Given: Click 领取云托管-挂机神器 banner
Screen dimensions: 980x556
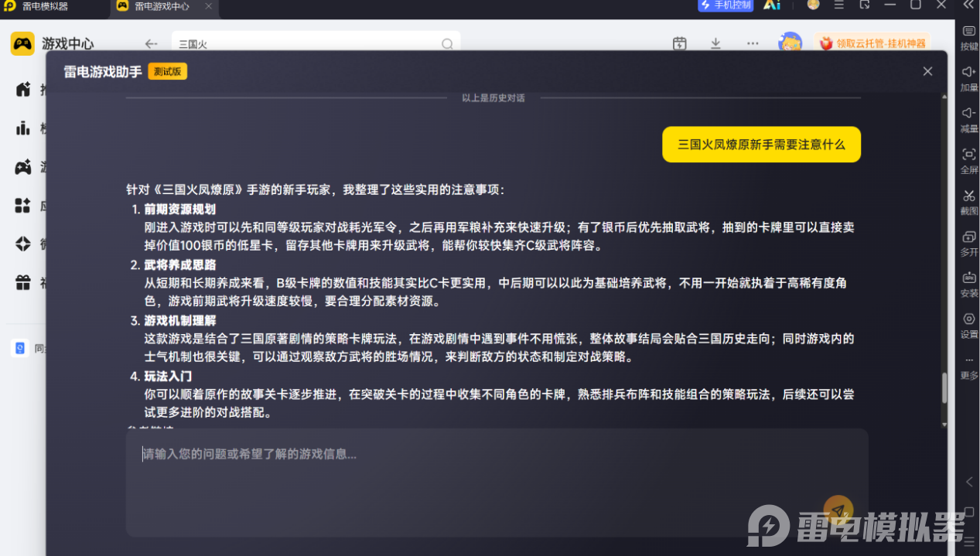Looking at the screenshot, I should [x=872, y=43].
